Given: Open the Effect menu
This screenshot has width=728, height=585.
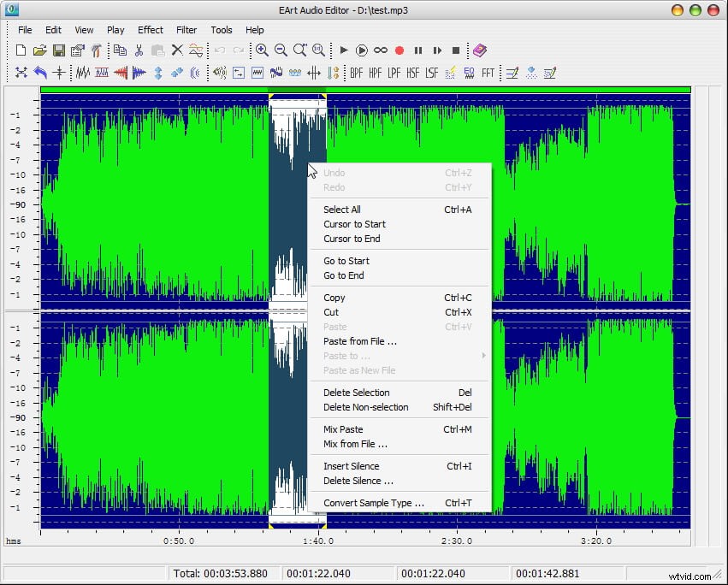Looking at the screenshot, I should [150, 29].
